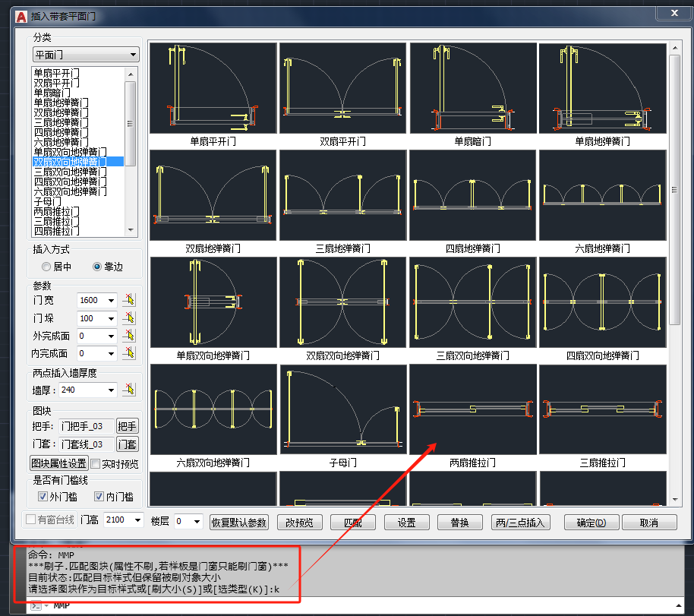This screenshot has height=616, width=694.
Task: Select 子母门 in the door type list
Action: pos(48,201)
